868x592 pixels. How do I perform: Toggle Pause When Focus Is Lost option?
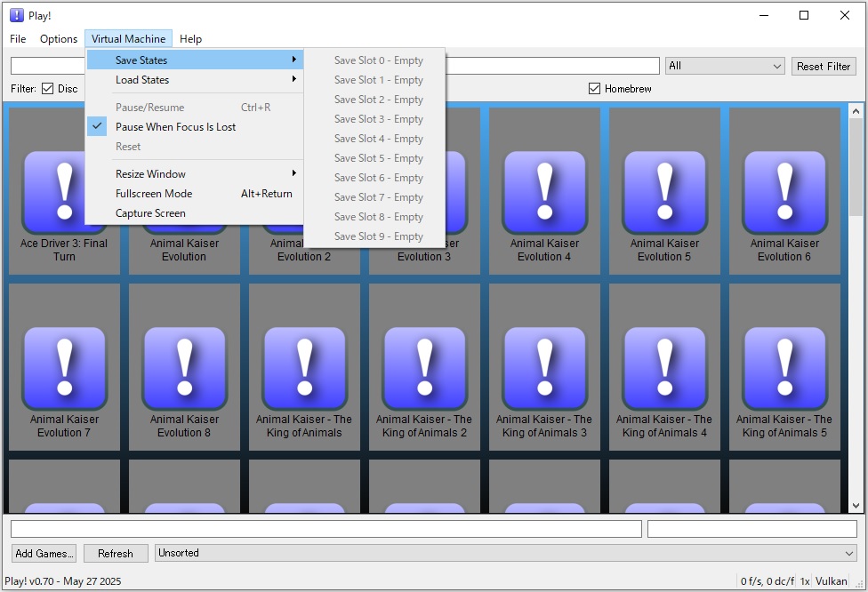[195, 127]
